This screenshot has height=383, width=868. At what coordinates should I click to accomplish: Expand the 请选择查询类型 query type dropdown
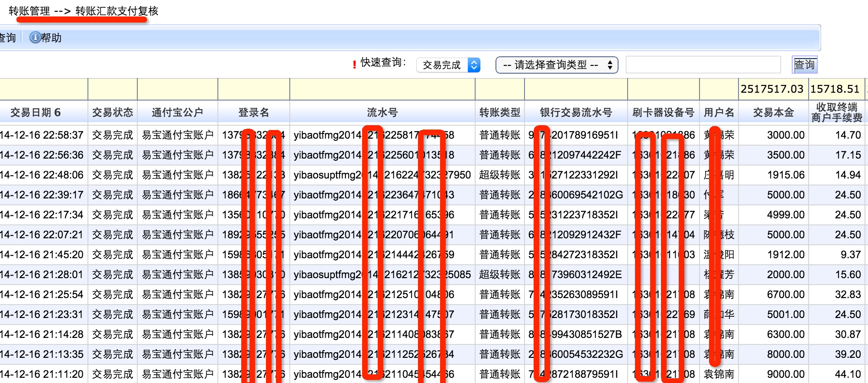click(557, 65)
